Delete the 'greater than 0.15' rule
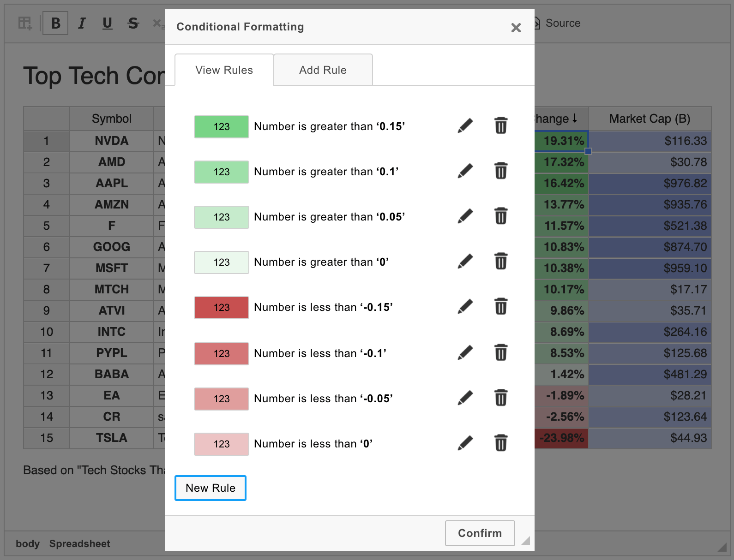Screen dimensions: 734x560 pyautogui.click(x=501, y=125)
